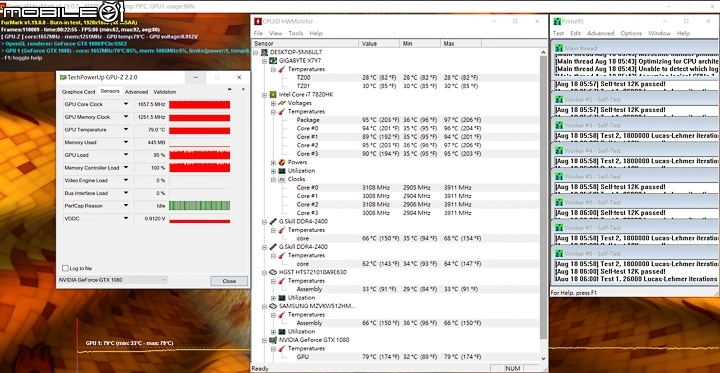Click the Value column header in HWMonitor
This screenshot has width=720, height=373.
(379, 44)
